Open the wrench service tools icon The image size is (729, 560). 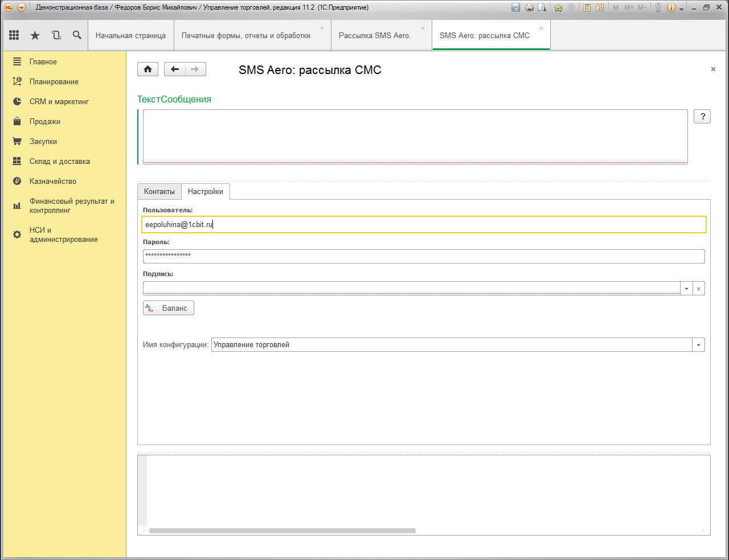[x=658, y=7]
